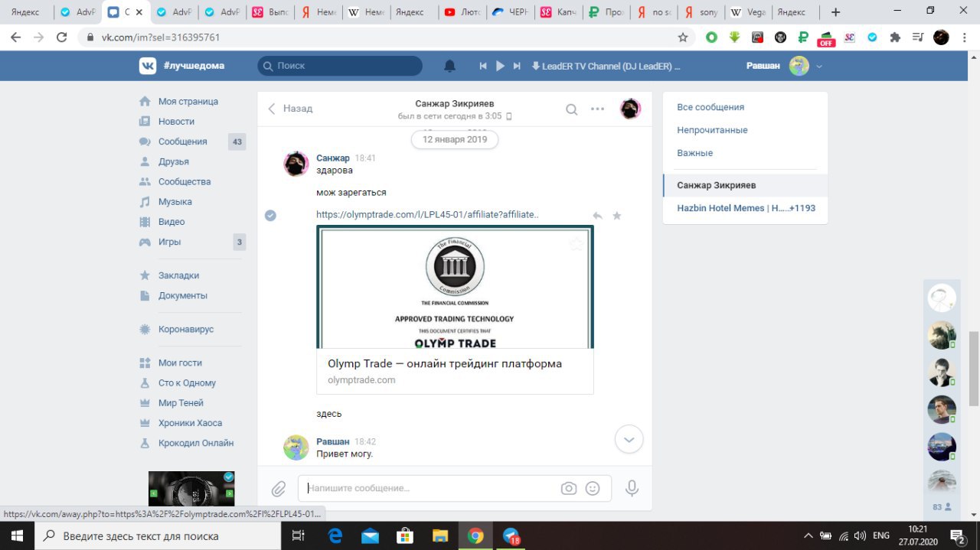This screenshot has width=980, height=550.
Task: Open the Olymp Trade certificate preview image
Action: click(x=455, y=287)
